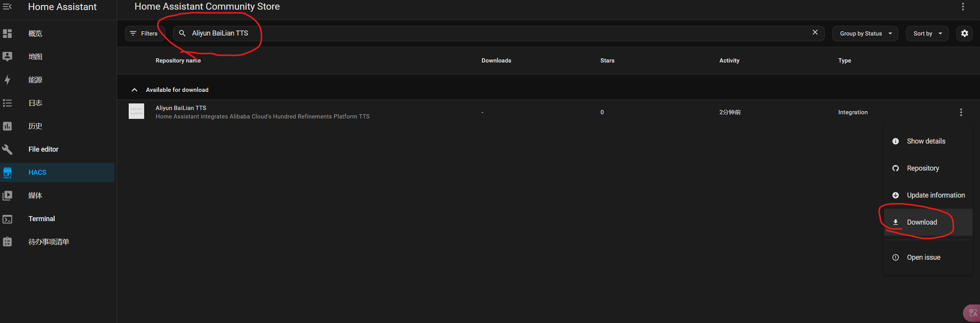
Task: Select Update information menu entry
Action: tap(928, 195)
